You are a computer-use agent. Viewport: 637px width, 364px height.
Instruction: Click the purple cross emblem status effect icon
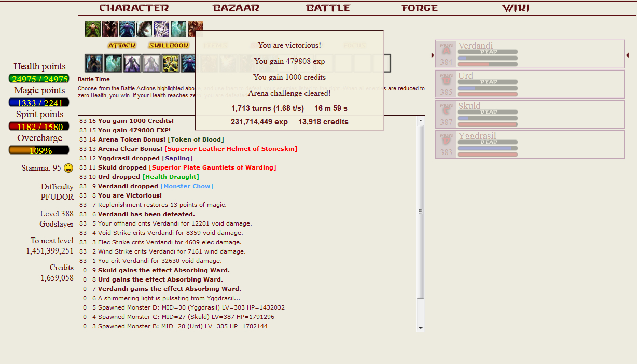[x=161, y=29]
